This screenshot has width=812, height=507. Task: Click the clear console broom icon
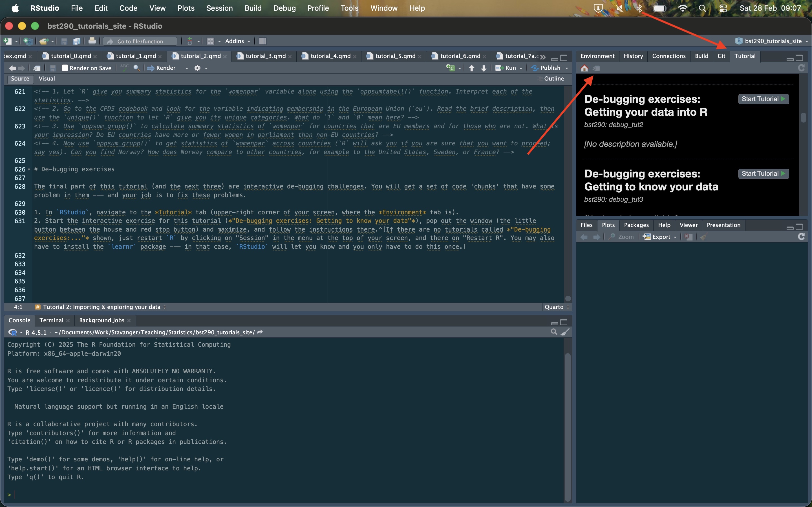click(x=565, y=332)
